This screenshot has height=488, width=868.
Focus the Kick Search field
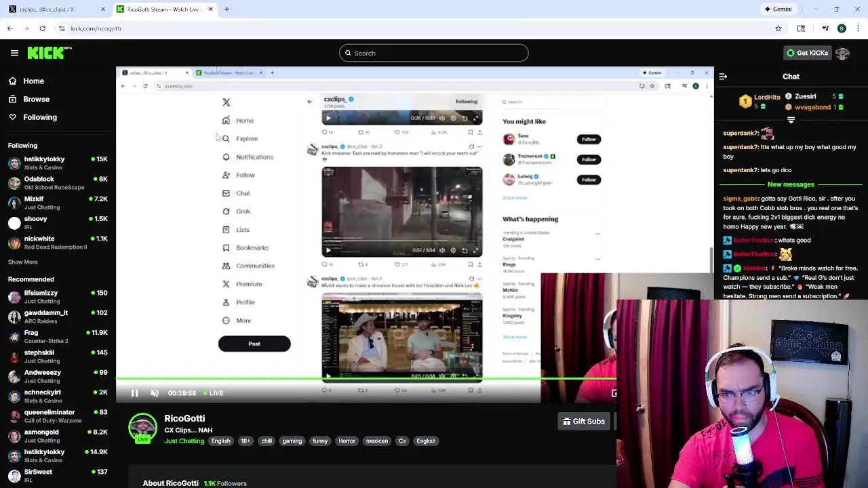click(434, 53)
